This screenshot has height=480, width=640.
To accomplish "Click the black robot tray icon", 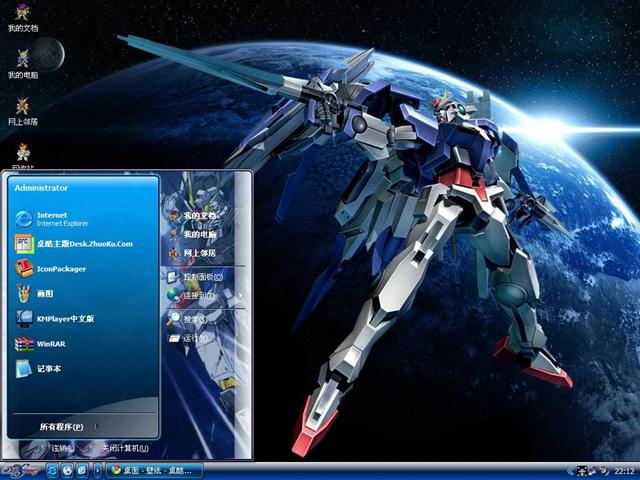I will point(582,471).
